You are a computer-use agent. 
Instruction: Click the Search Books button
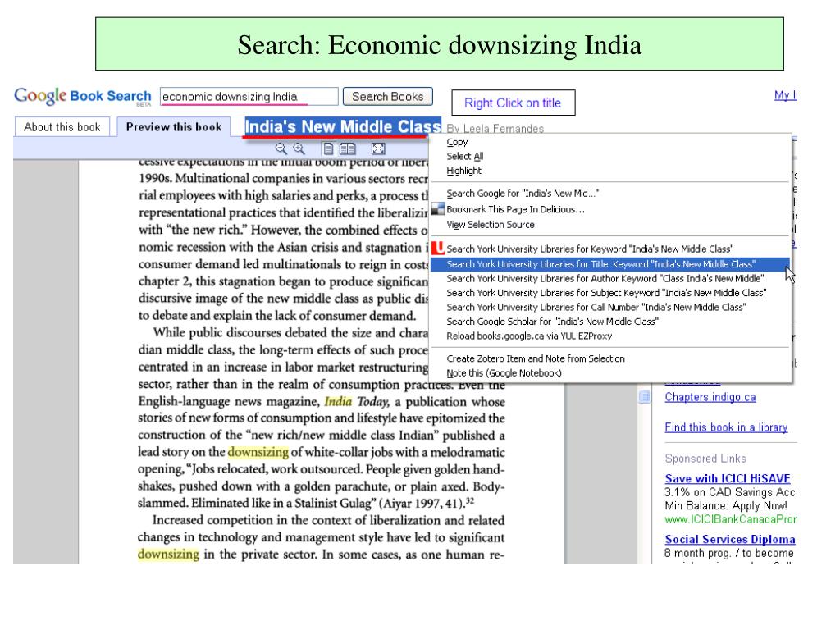coord(388,97)
